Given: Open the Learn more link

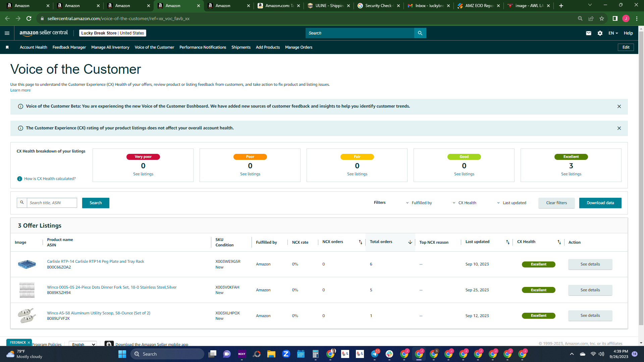Looking at the screenshot, I should 20,90.
